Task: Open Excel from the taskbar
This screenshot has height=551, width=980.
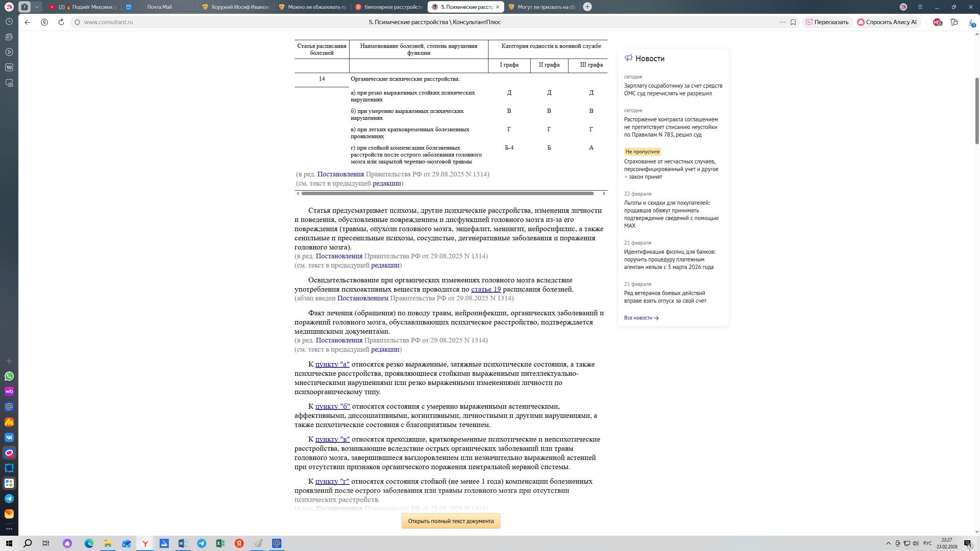Action: click(x=220, y=543)
